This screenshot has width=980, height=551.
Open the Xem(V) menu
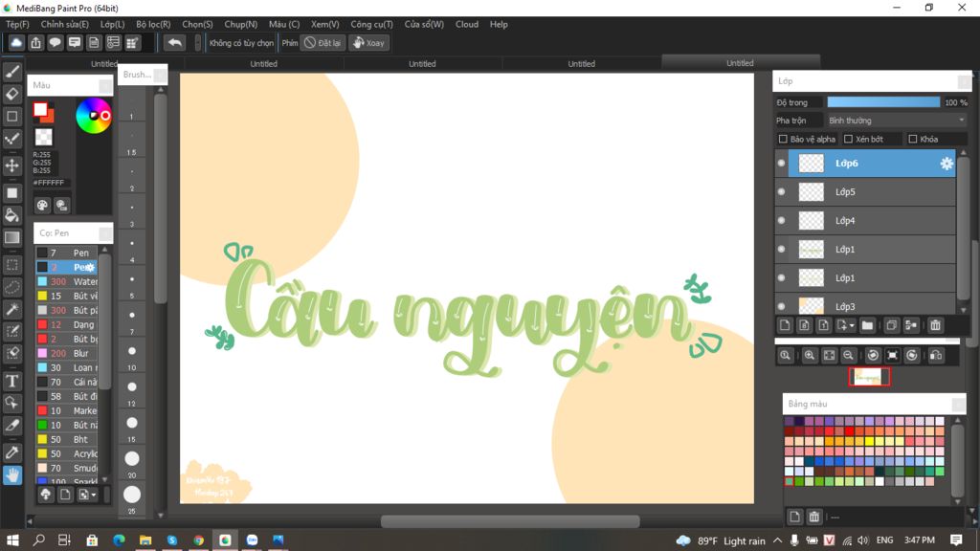tap(325, 24)
